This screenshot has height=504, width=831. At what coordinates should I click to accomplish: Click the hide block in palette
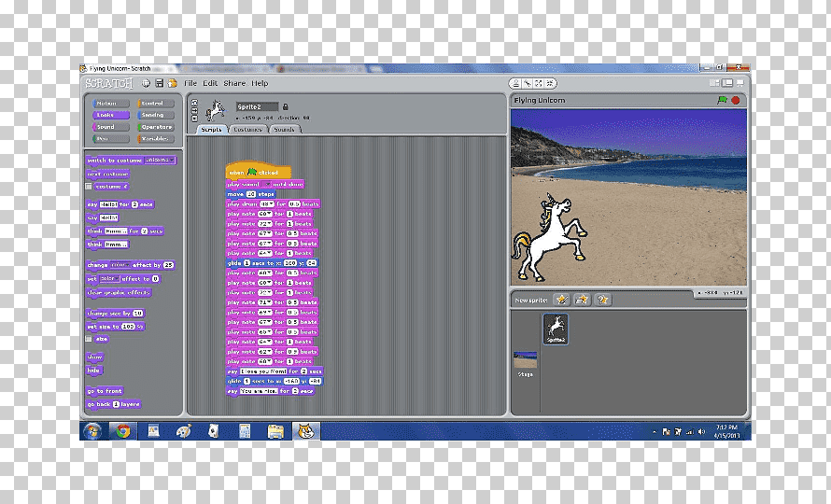click(93, 371)
